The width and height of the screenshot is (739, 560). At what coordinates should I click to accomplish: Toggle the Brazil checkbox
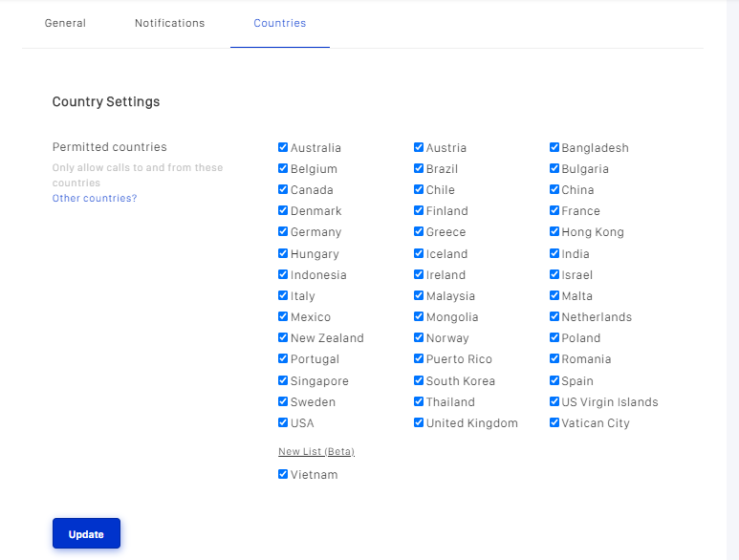419,168
